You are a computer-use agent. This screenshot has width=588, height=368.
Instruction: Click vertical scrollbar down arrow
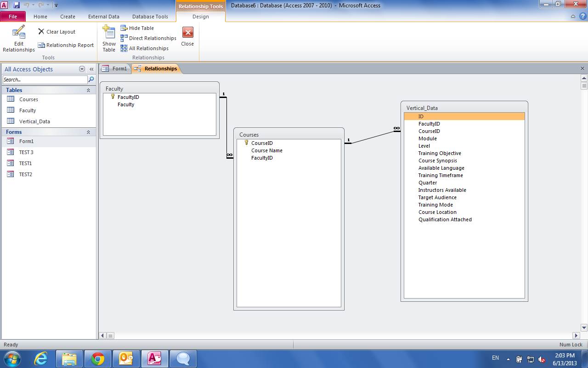(x=584, y=328)
